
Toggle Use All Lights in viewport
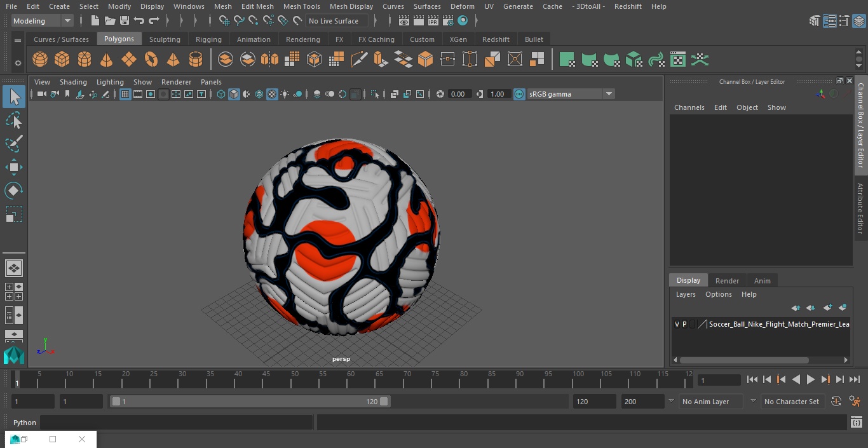tap(285, 94)
